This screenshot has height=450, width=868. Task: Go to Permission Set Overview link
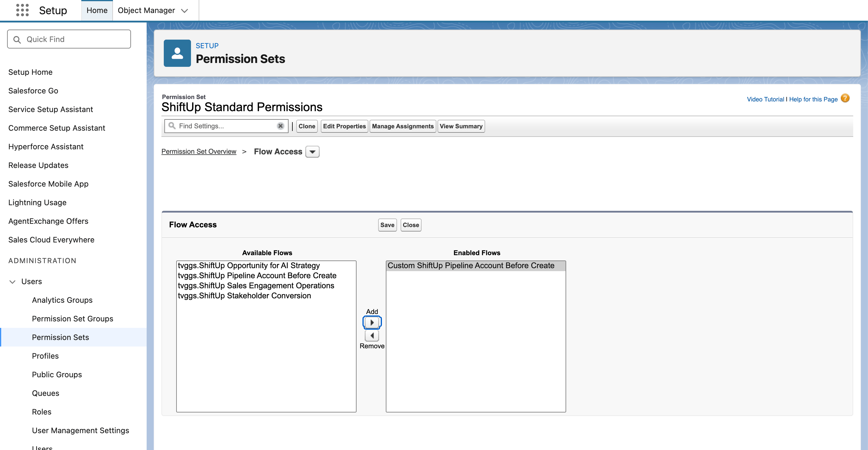pyautogui.click(x=199, y=152)
